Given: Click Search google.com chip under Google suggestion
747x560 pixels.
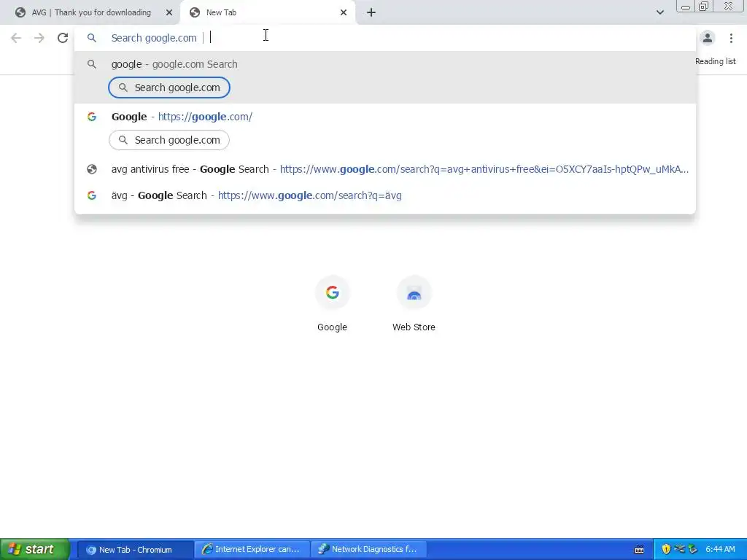Looking at the screenshot, I should 169,140.
